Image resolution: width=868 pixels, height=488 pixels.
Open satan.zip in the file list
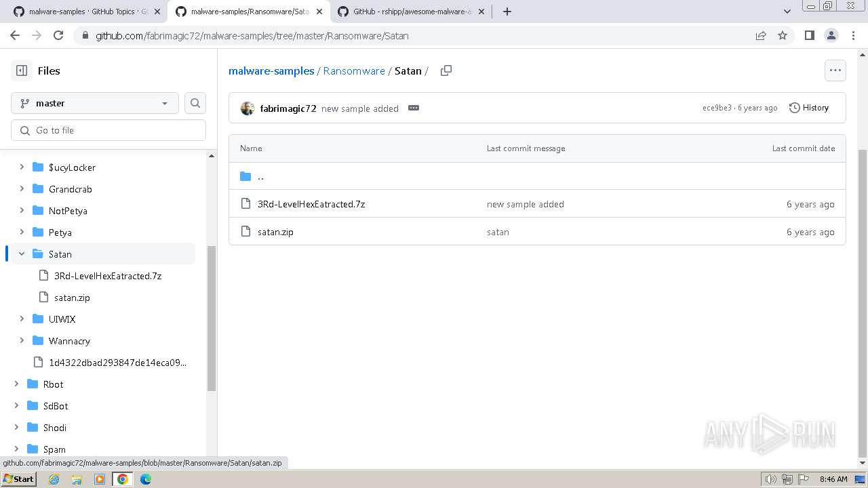pos(275,232)
